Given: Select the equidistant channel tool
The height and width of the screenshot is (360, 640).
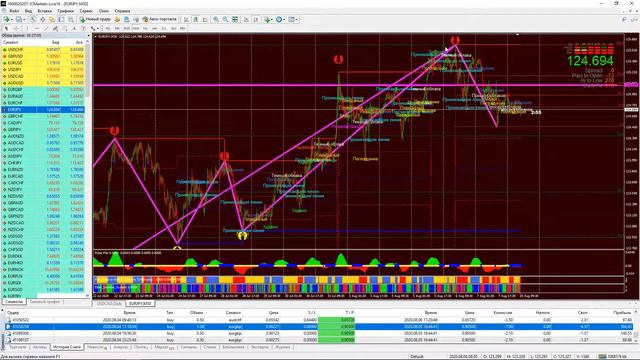Looking at the screenshot, I should 55,29.
